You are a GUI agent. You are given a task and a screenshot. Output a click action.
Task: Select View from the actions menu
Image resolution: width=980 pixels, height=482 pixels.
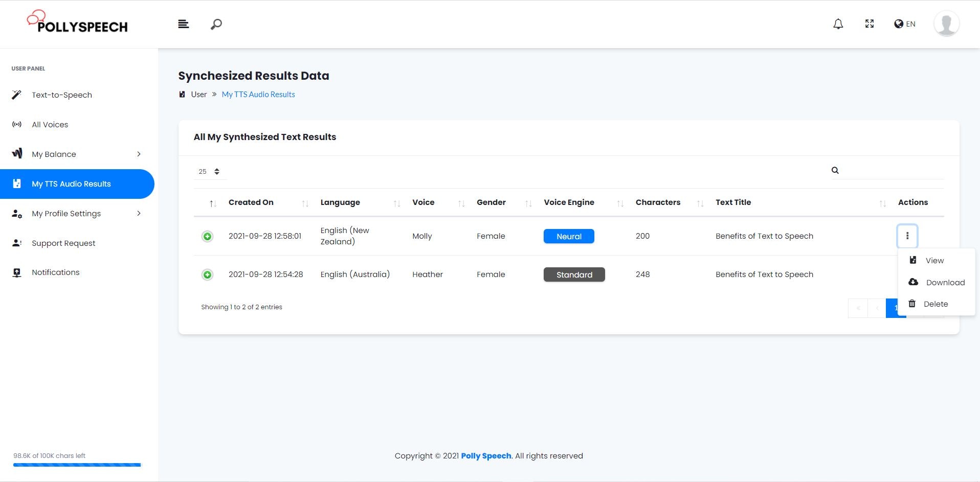pos(937,261)
